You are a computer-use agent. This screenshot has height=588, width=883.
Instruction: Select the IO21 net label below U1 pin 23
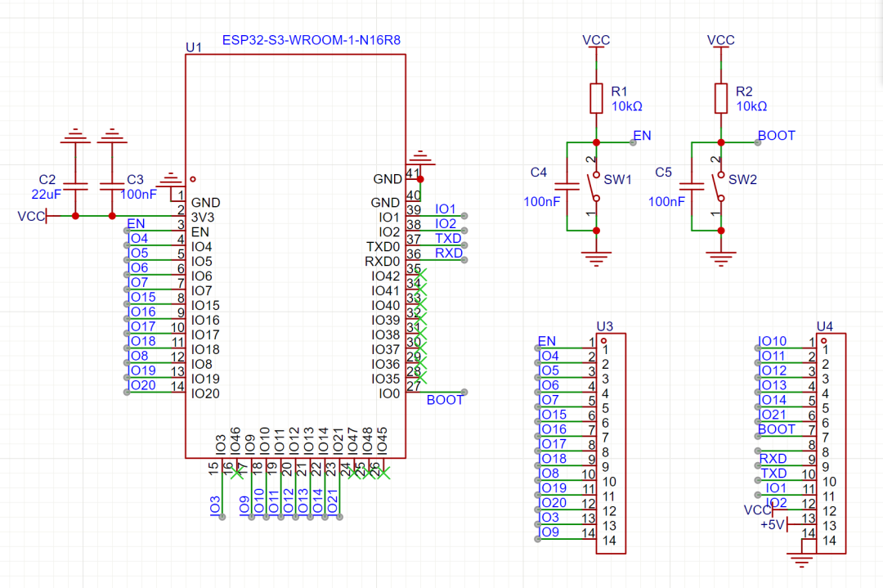[332, 501]
